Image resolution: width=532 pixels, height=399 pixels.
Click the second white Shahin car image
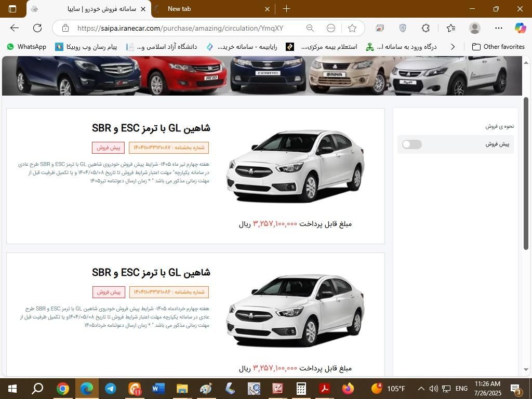tap(295, 311)
